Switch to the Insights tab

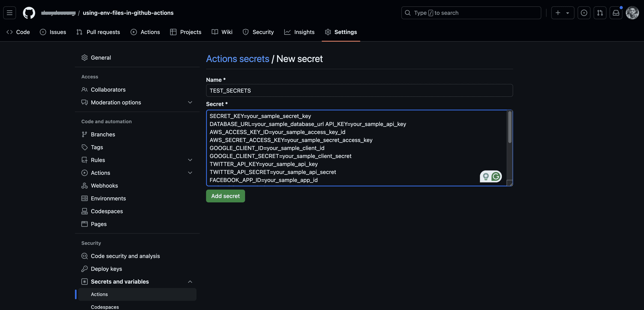(x=299, y=32)
